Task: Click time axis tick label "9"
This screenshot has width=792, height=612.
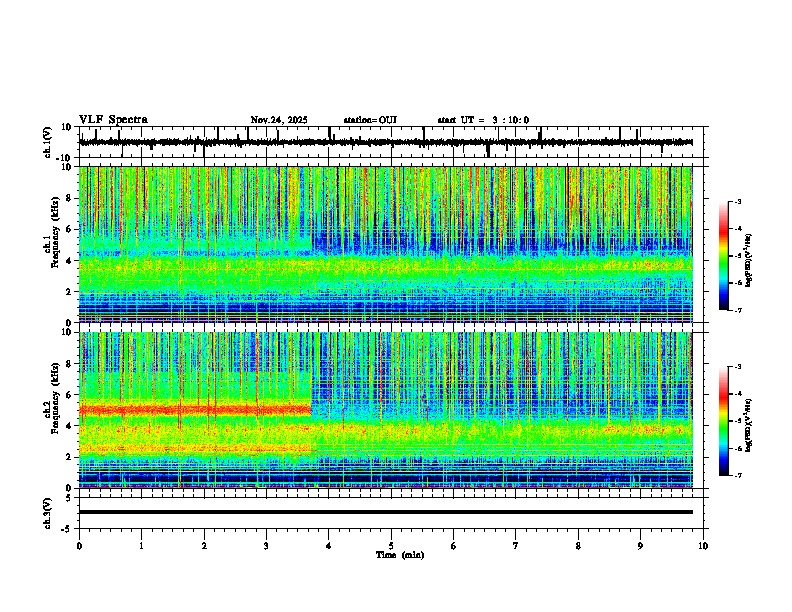Action: point(640,546)
